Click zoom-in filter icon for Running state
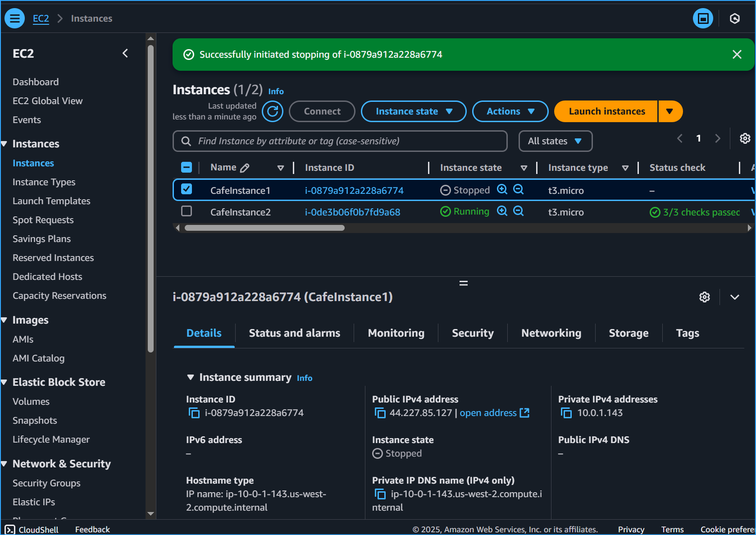Screen dimensions: 756x535 coord(502,211)
